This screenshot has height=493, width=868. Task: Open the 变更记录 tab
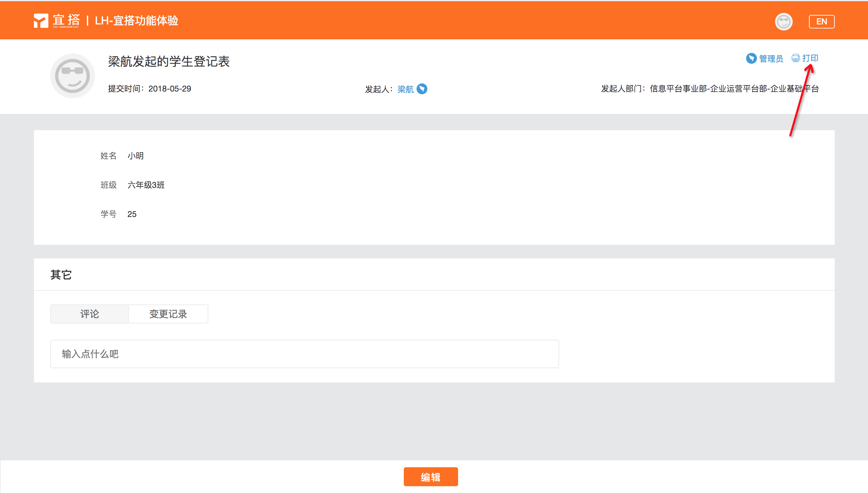coord(168,314)
